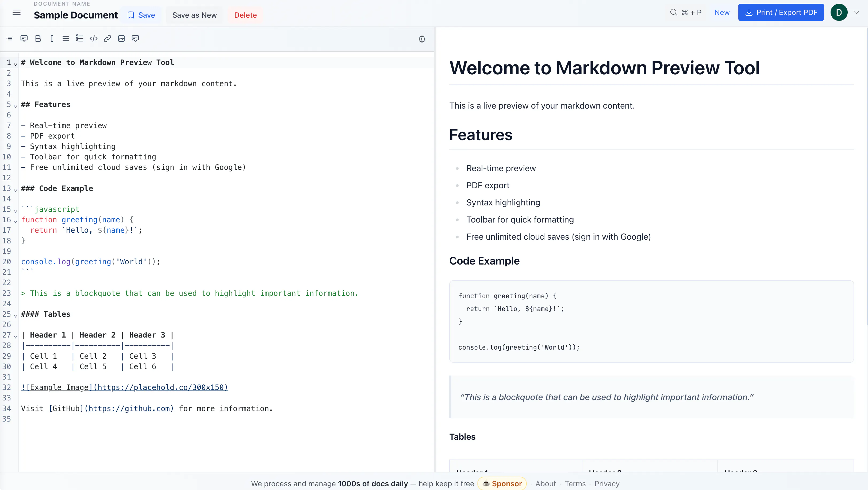868x490 pixels.
Task: Click preview heading 'Welcome to Markdown Preview Tool'
Action: (604, 68)
